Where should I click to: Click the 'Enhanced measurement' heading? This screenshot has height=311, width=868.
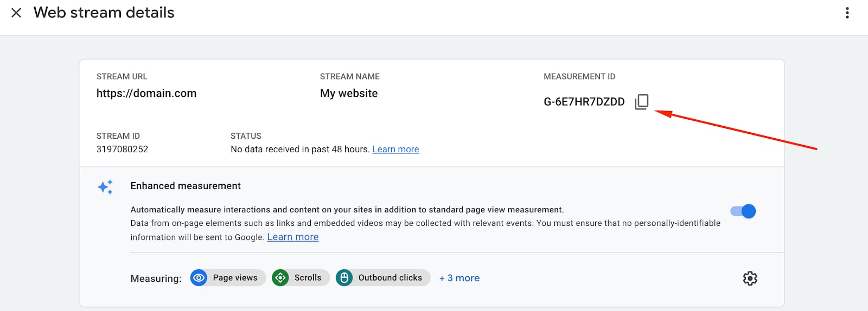[186, 186]
